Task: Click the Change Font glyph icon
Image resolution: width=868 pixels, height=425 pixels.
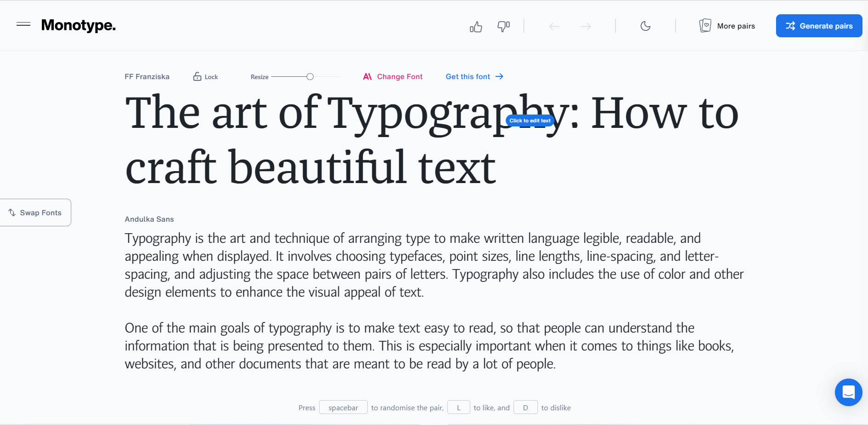Action: 367,76
